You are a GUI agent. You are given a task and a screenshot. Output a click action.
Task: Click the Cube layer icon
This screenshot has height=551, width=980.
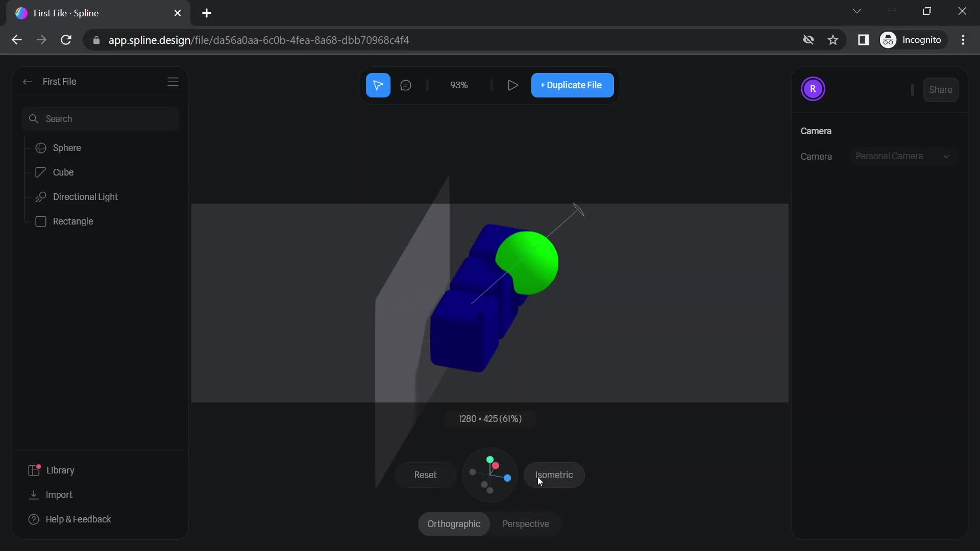tap(41, 172)
